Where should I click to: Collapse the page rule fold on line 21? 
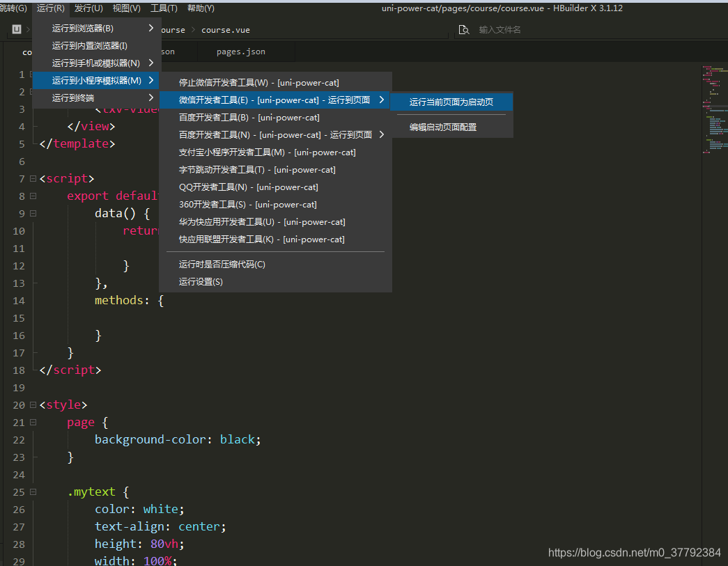[x=33, y=422]
